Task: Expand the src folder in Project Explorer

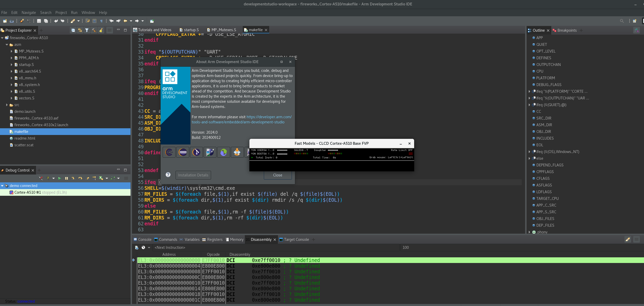Action: pos(7,105)
